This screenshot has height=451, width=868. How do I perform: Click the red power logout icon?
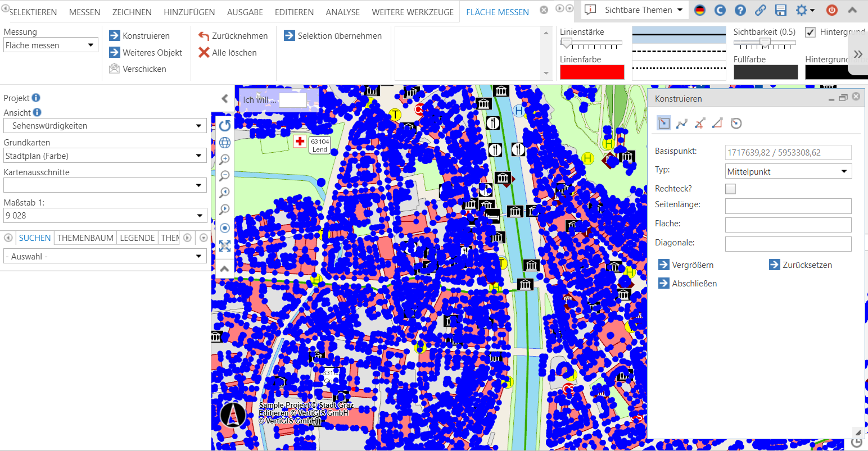click(832, 10)
